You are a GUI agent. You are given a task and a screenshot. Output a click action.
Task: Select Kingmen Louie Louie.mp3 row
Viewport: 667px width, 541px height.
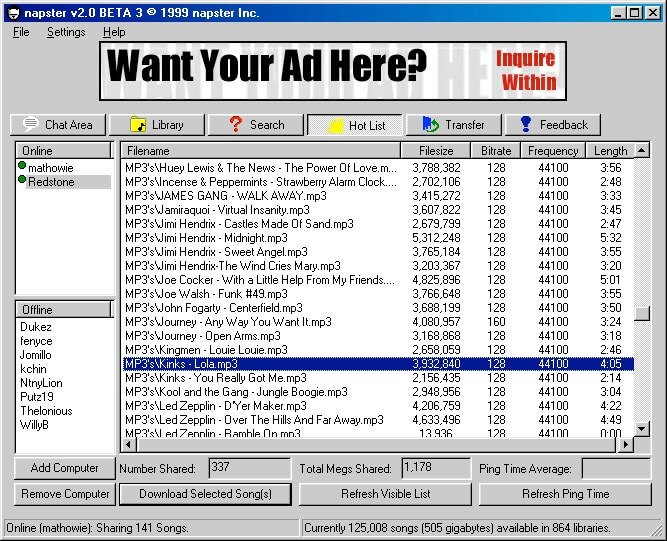[378, 350]
